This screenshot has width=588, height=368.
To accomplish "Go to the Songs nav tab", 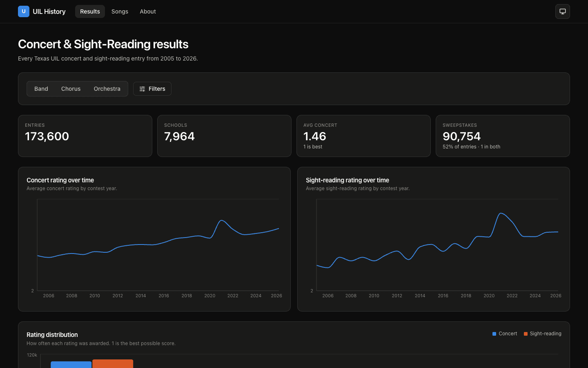I will coord(120,11).
